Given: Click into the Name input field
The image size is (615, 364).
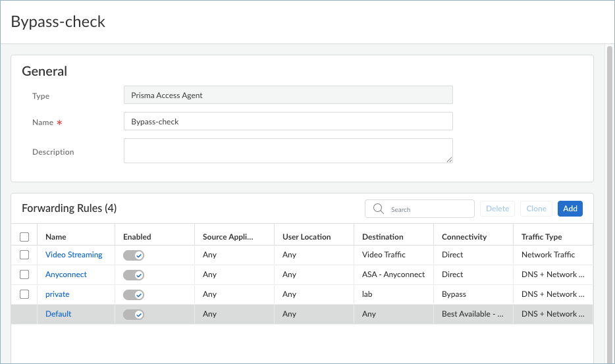Looking at the screenshot, I should 288,122.
